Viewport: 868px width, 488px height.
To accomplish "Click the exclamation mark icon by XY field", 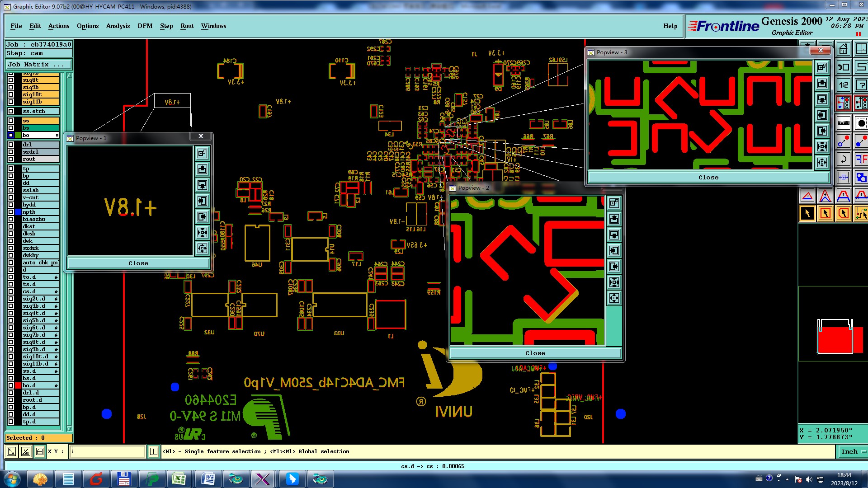I will [154, 451].
